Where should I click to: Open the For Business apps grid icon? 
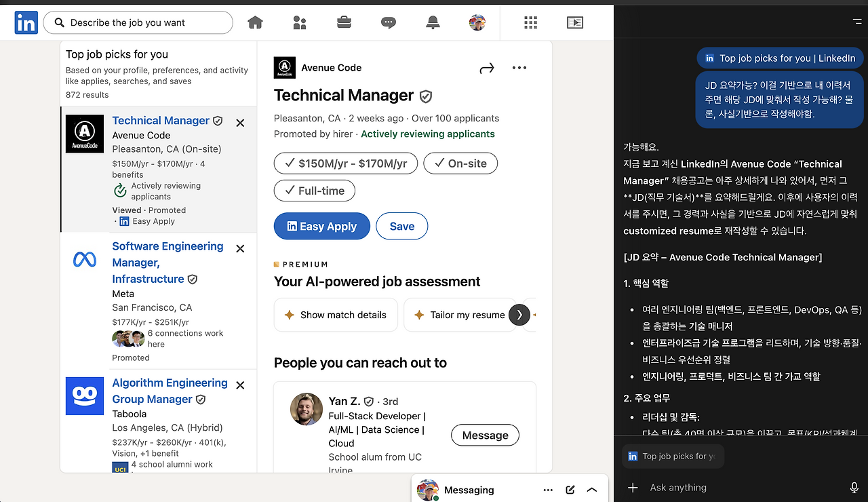click(530, 22)
